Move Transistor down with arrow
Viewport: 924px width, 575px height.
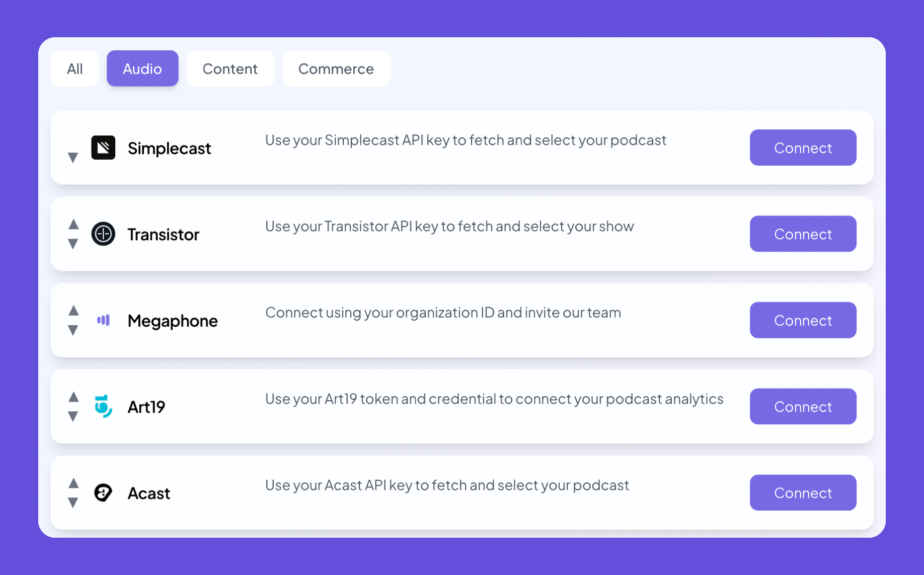[x=73, y=244]
